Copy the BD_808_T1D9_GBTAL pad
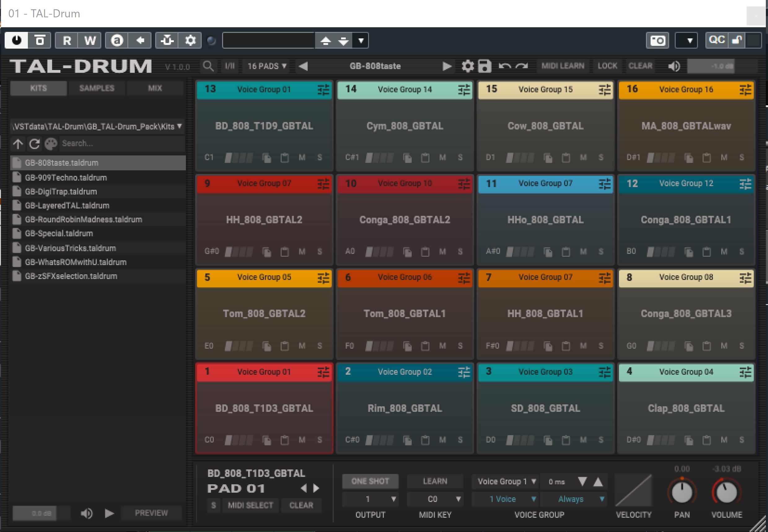The height and width of the screenshot is (532, 768). click(266, 157)
